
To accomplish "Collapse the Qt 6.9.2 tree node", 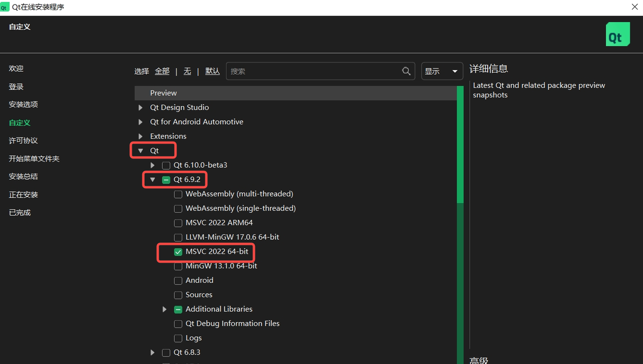I will point(153,180).
